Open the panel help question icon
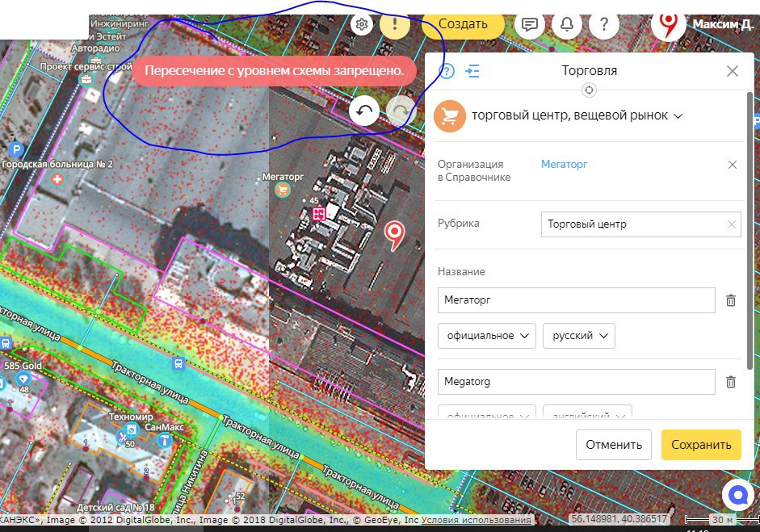The image size is (760, 532). pos(447,71)
